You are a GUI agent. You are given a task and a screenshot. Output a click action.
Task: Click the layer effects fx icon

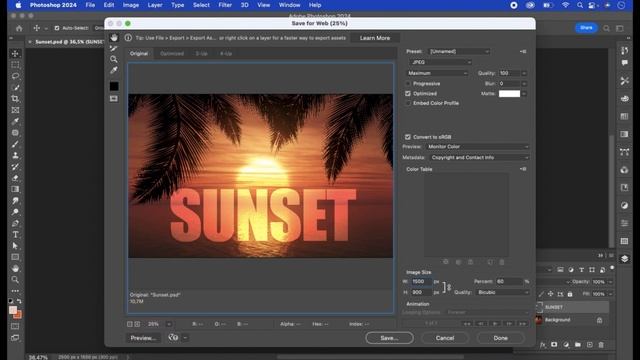pos(543,345)
